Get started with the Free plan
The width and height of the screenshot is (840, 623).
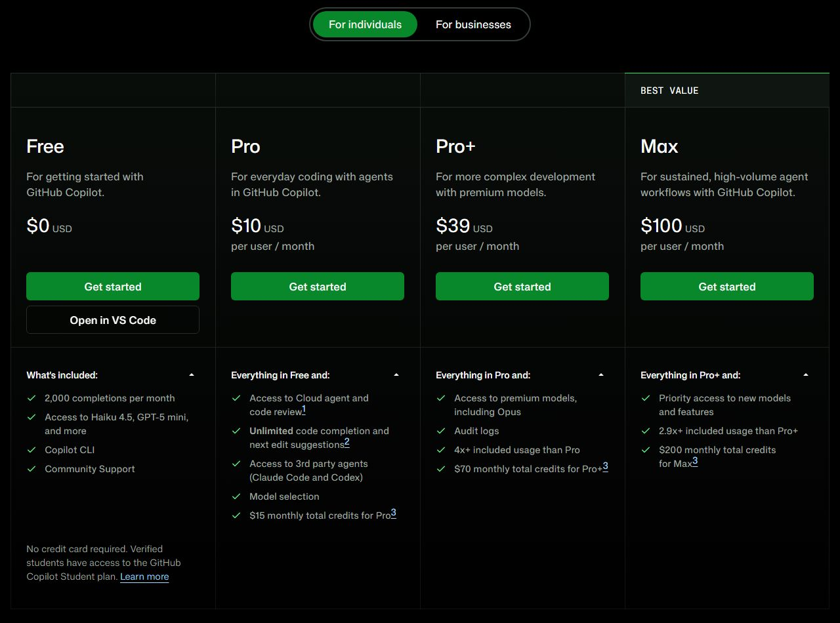(113, 287)
